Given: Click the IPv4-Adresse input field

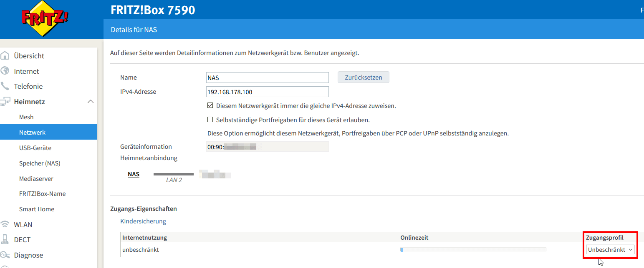Looking at the screenshot, I should click(268, 92).
